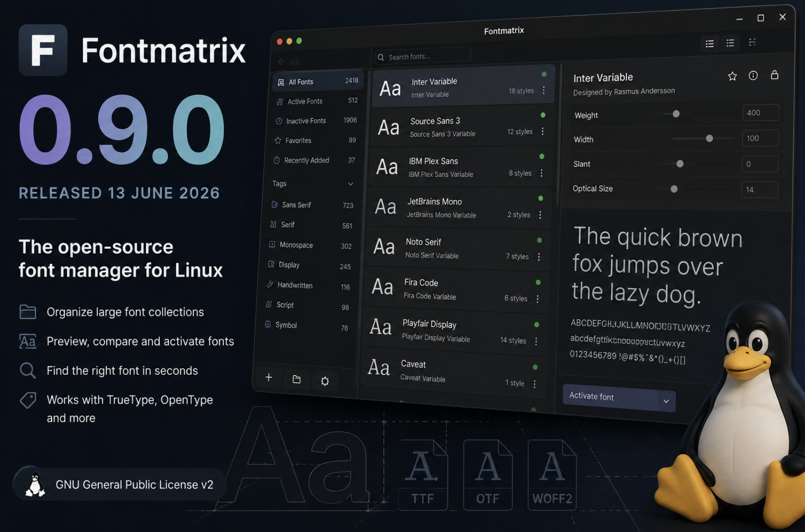Adjust the Weight slider handle
The image size is (805, 532).
[676, 114]
